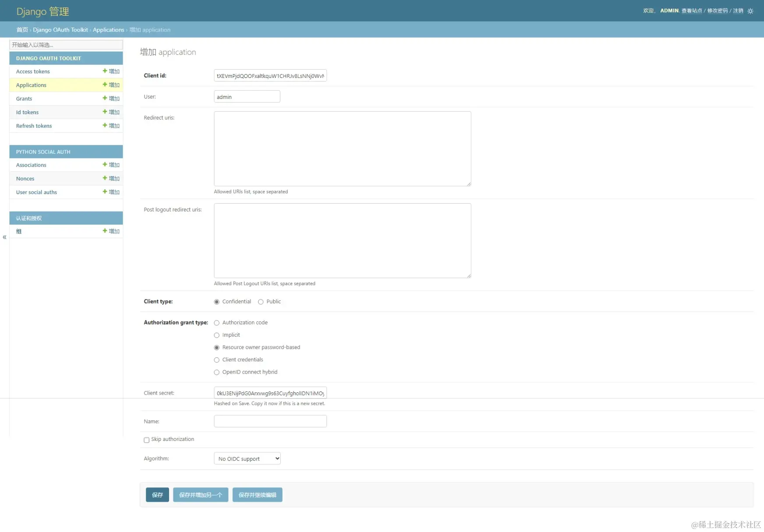Click the add link next to Applications
The image size is (764, 532).
tap(111, 85)
